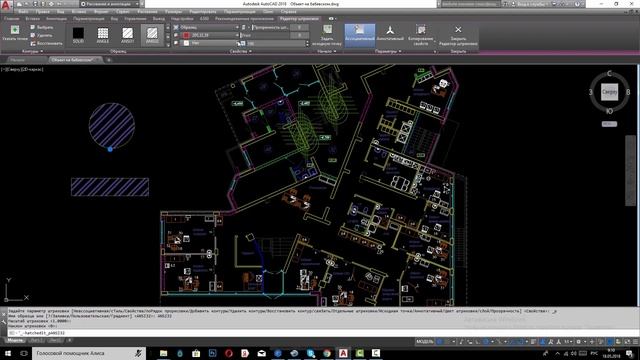This screenshot has height=360, width=640.
Task: Click the hatched rectangle in the drawing
Action: point(110,187)
